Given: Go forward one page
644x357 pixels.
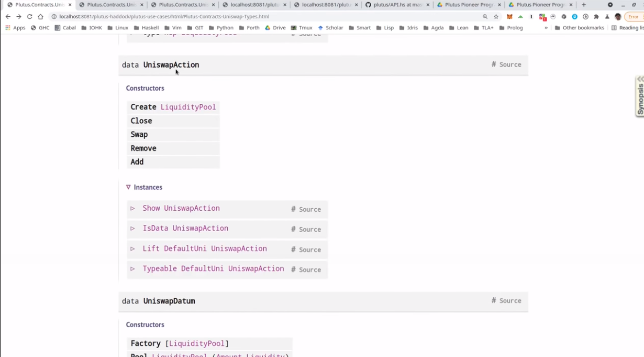Looking at the screenshot, I should tap(19, 17).
